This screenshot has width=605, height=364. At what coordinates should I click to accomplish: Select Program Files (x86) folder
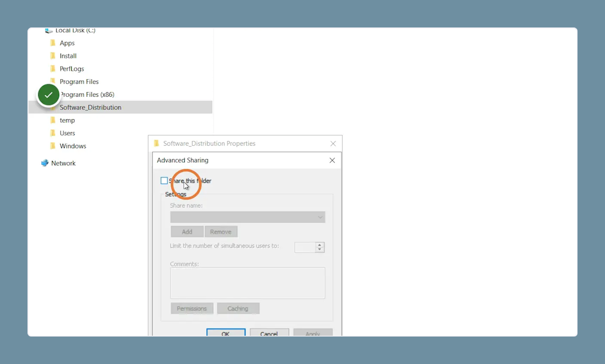[x=87, y=95]
